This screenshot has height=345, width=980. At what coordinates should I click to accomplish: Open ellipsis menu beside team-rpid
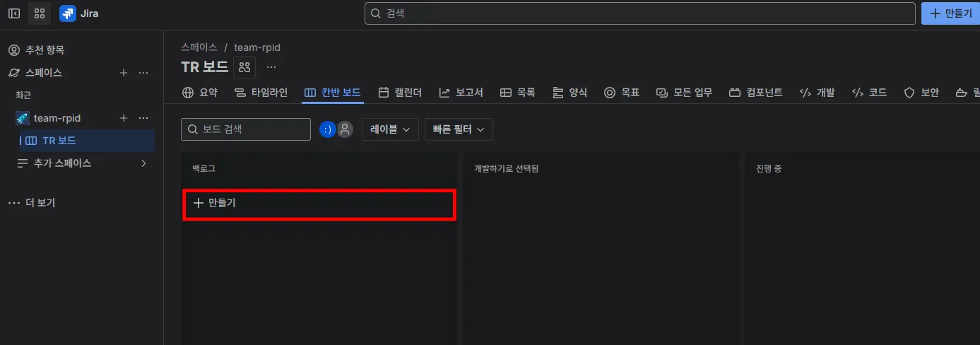[143, 118]
